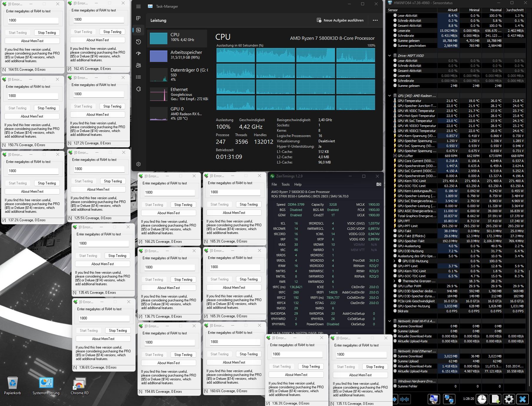
Task: Expand Thermische Grenzen sub-group in HWiNFO
Action: point(394,281)
